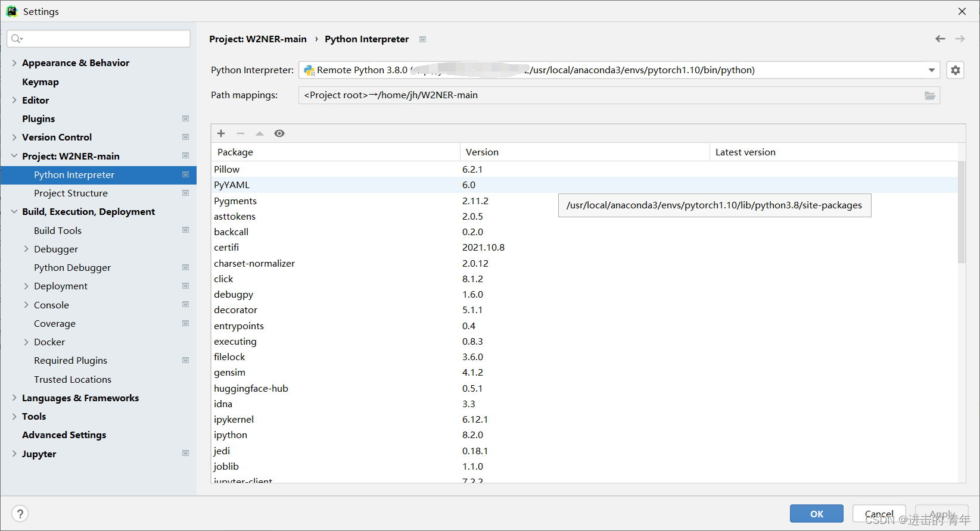Click the remove package minus icon

click(241, 133)
